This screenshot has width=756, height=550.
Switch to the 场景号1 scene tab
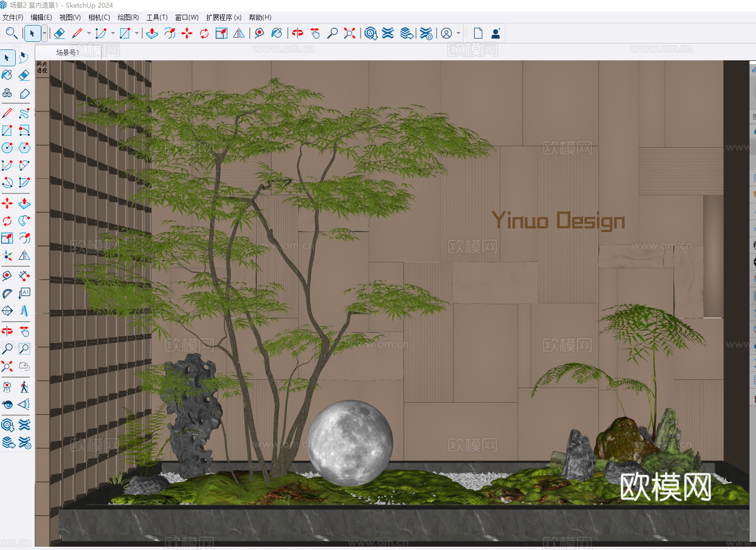point(67,53)
